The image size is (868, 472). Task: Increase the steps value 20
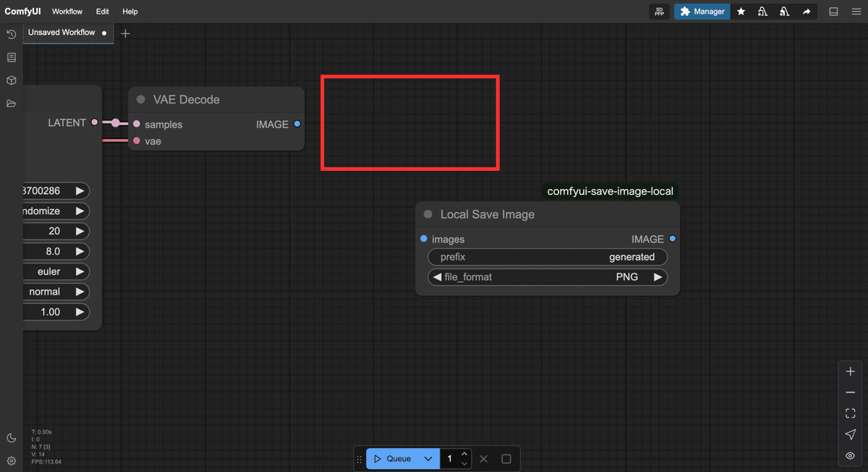coord(80,232)
